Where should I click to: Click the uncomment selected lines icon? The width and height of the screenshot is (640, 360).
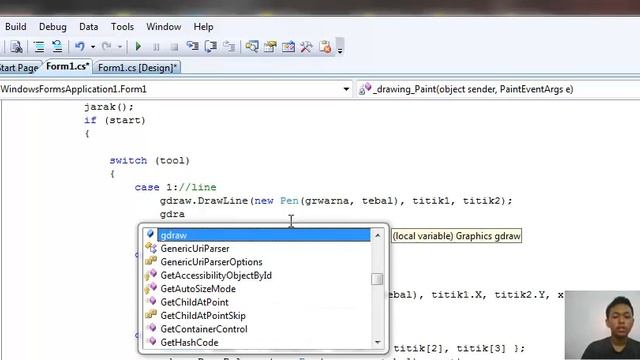tap(57, 47)
